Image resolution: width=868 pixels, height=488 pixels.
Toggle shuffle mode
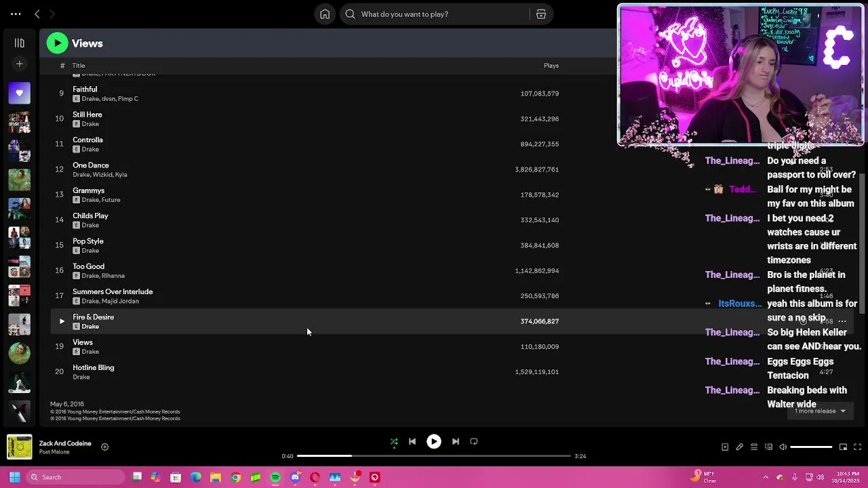394,442
